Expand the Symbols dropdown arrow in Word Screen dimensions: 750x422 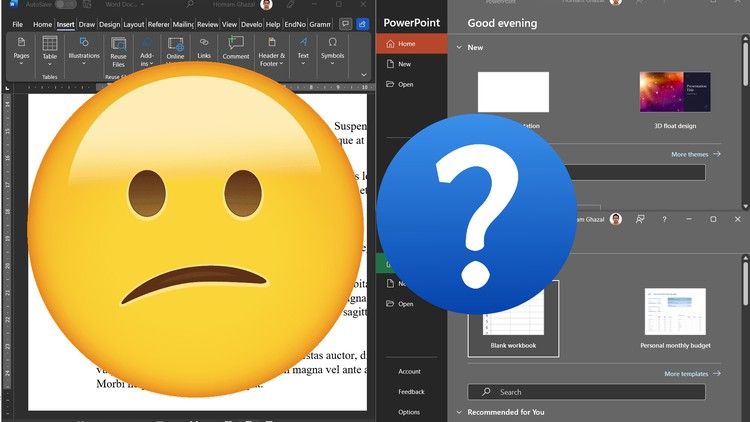tap(332, 63)
